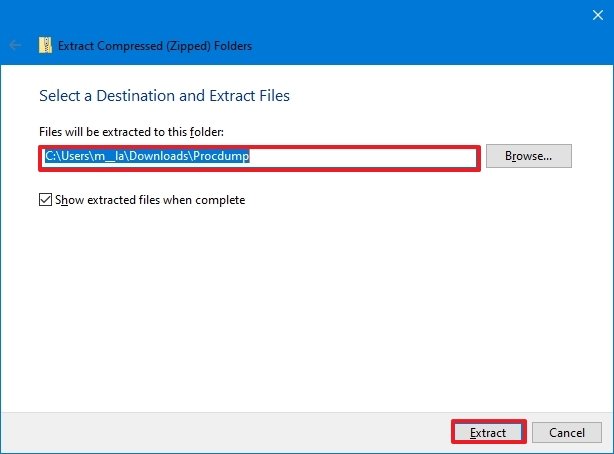Click the 'm__la' username in the path
This screenshot has width=614, height=454.
pos(110,157)
